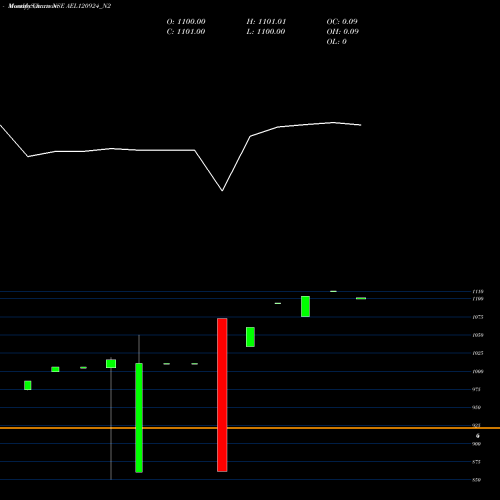This screenshot has height=500, width=500.
Task: Click the 975 price axis label
Action: coord(477,389)
